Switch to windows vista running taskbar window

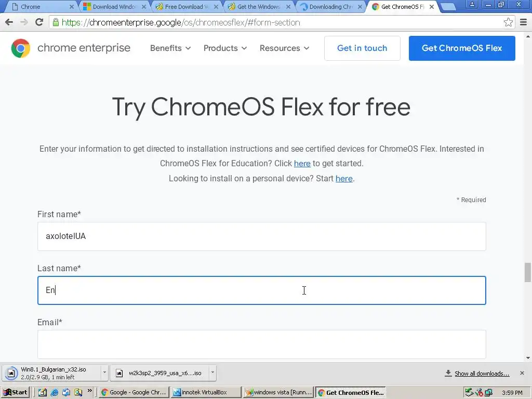pos(278,392)
